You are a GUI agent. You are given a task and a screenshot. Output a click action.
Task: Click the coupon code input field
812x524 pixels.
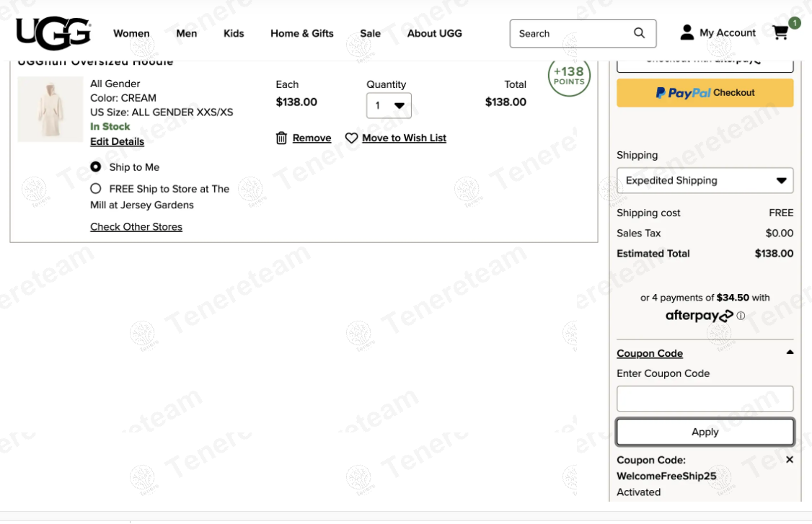click(x=705, y=399)
